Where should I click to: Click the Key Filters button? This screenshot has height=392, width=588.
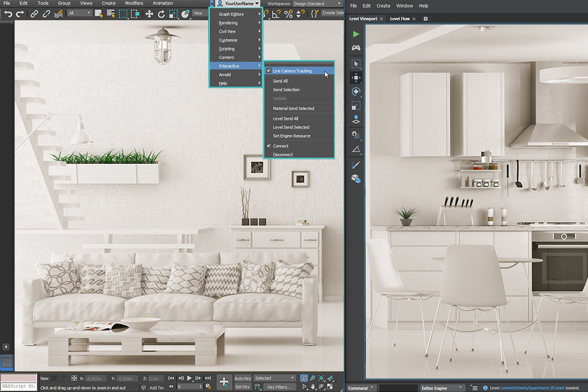(279, 387)
